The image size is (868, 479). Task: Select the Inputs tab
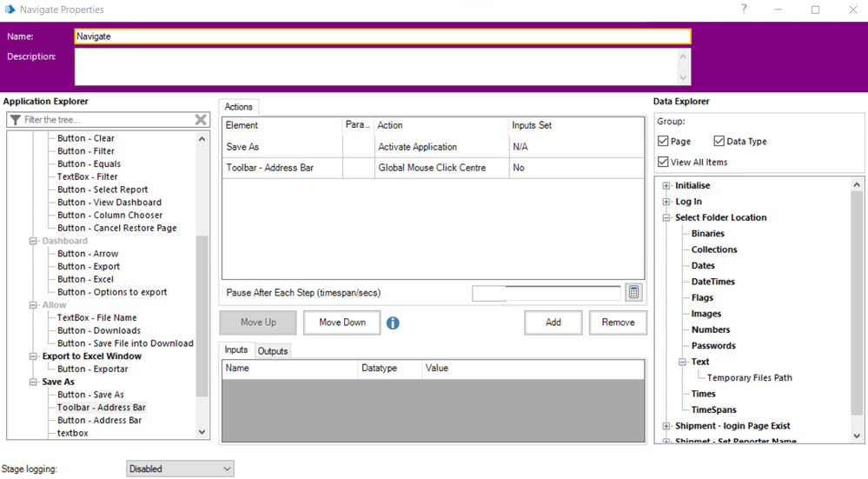[x=236, y=350]
